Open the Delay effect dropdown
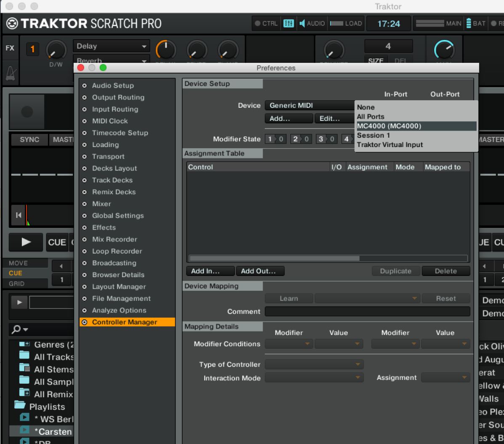The width and height of the screenshot is (504, 444). [x=112, y=46]
